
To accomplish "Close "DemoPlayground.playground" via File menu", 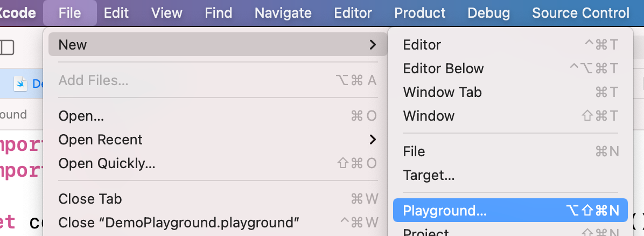I will [x=218, y=223].
